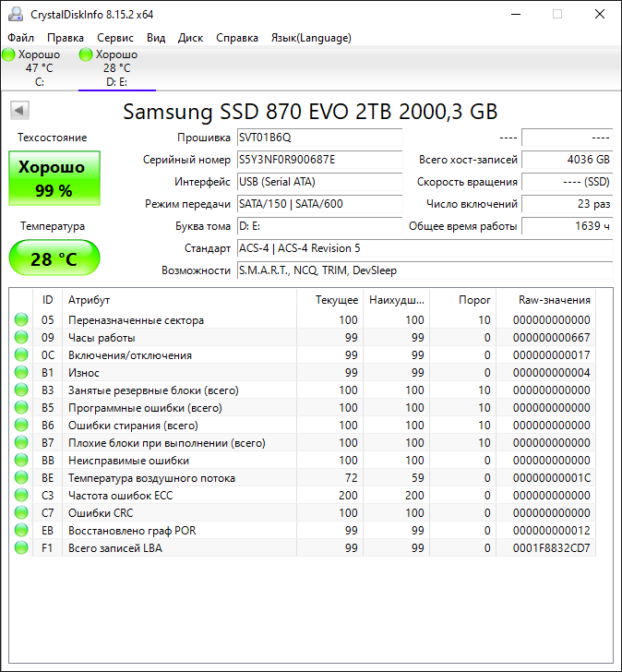Click the transfer mode field SATA/150 | SATA/600
Image resolution: width=622 pixels, height=672 pixels.
(319, 204)
